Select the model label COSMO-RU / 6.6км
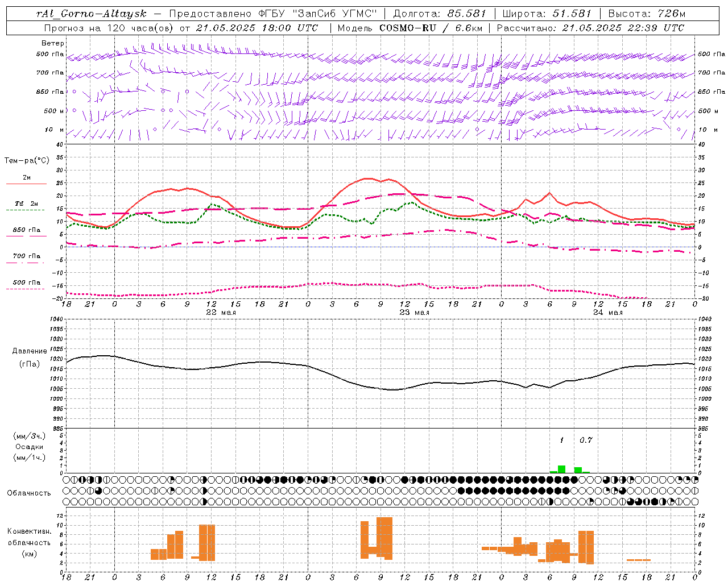Viewport: 728px width, 582px height. coord(430,28)
